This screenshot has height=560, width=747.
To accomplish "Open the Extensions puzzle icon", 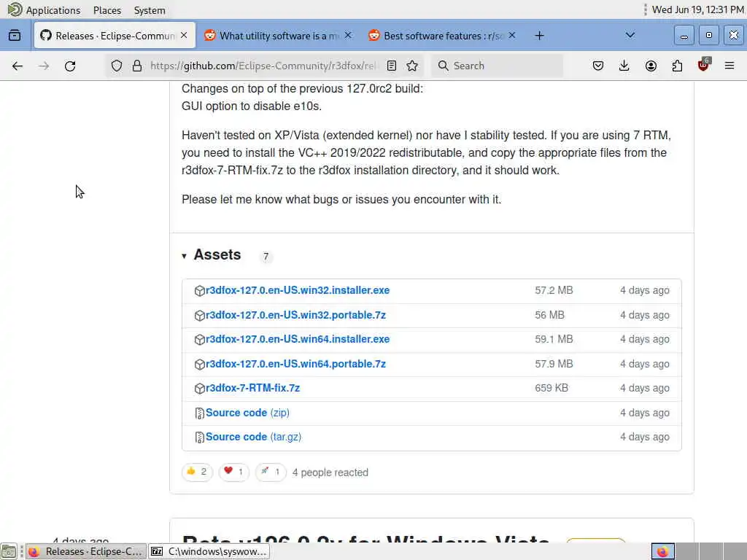I will pyautogui.click(x=677, y=66).
